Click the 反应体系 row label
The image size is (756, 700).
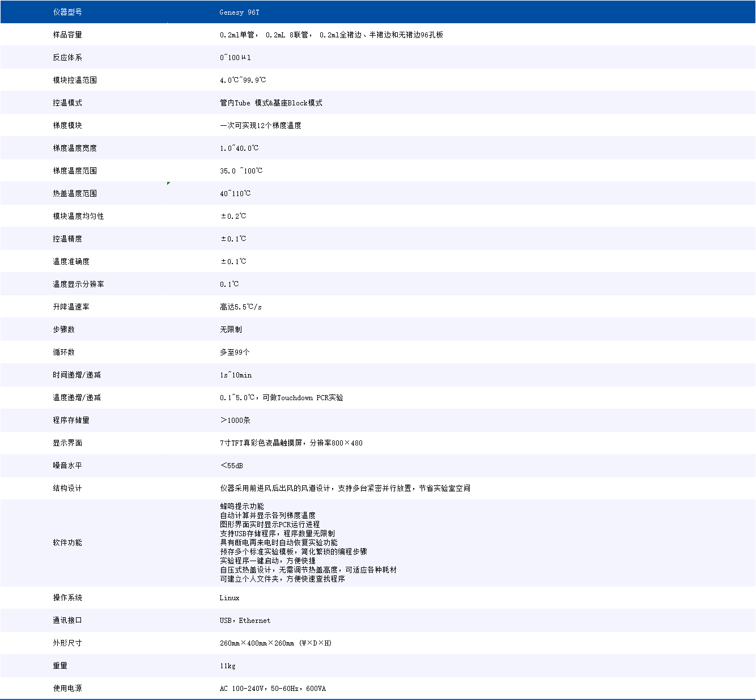[67, 57]
